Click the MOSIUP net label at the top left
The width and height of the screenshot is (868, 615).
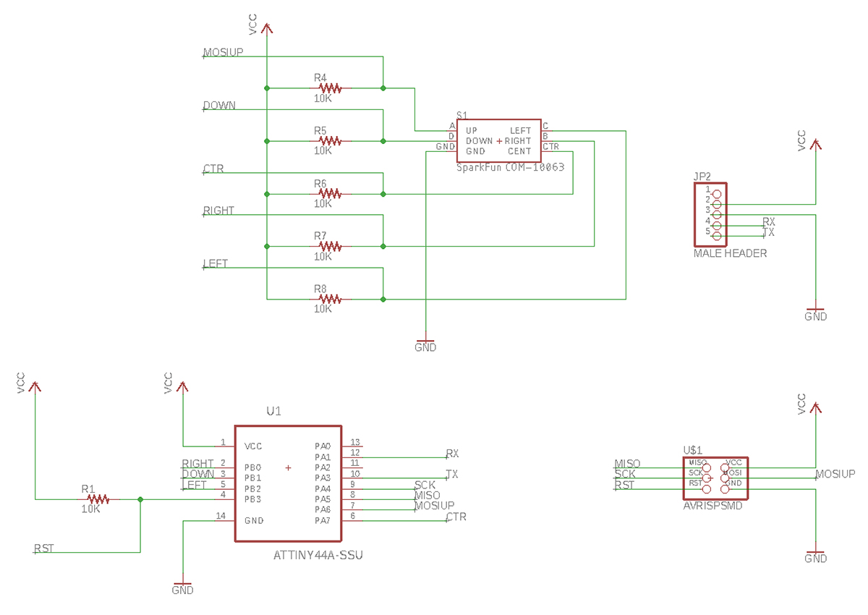click(x=222, y=52)
